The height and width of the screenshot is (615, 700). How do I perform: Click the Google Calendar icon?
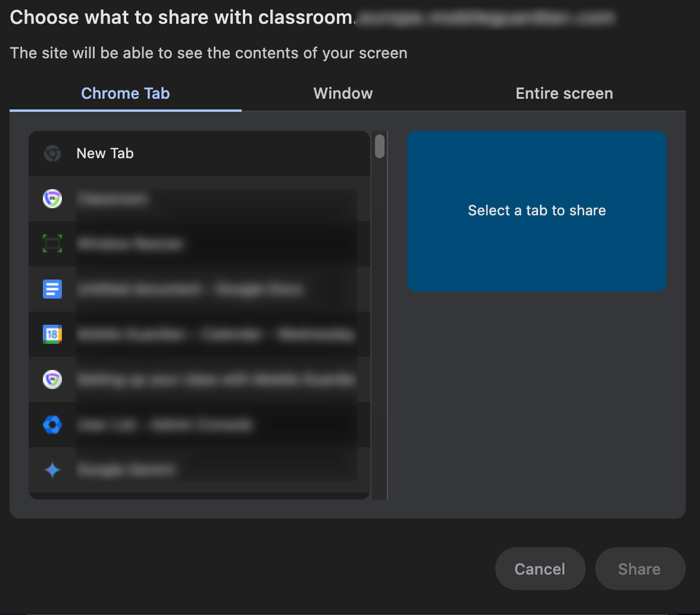(52, 334)
